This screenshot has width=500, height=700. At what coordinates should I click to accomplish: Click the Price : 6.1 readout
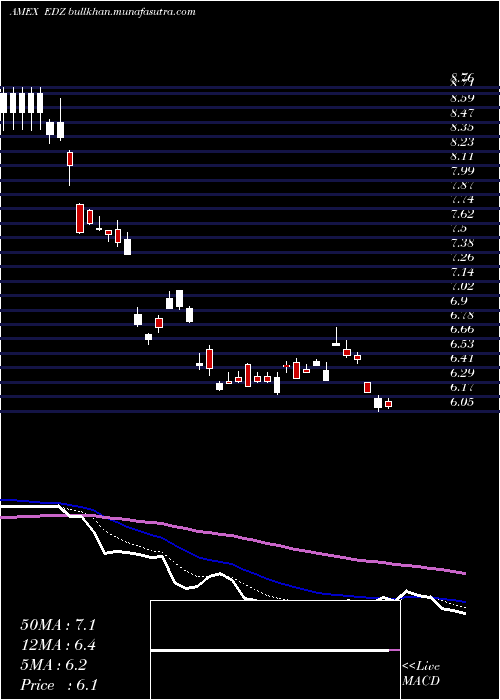click(59, 685)
